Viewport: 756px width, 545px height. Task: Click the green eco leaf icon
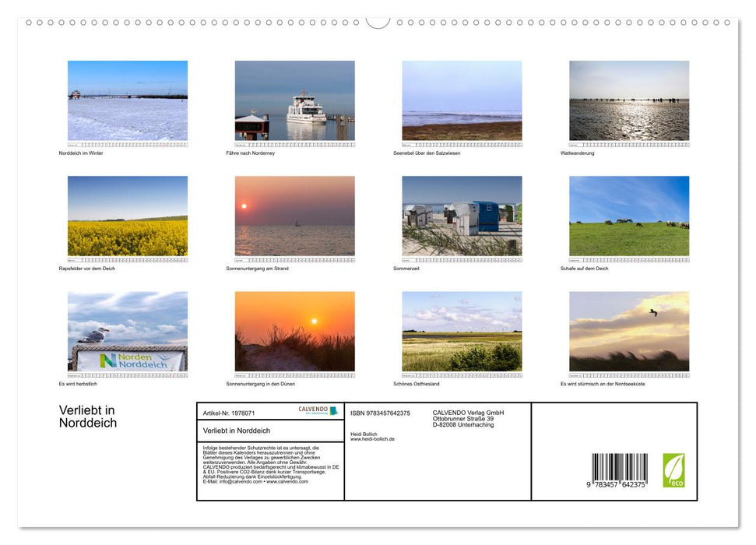point(673,470)
